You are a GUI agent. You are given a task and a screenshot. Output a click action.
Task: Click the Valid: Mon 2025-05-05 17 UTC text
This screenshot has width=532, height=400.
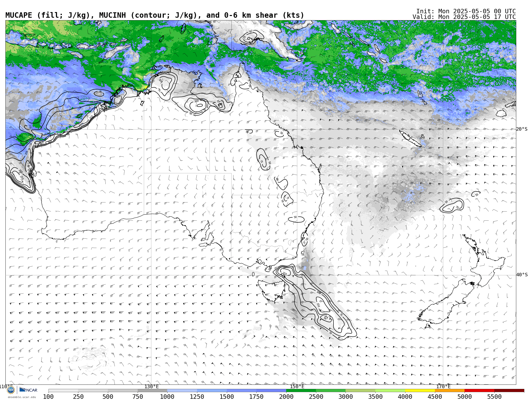coord(464,17)
